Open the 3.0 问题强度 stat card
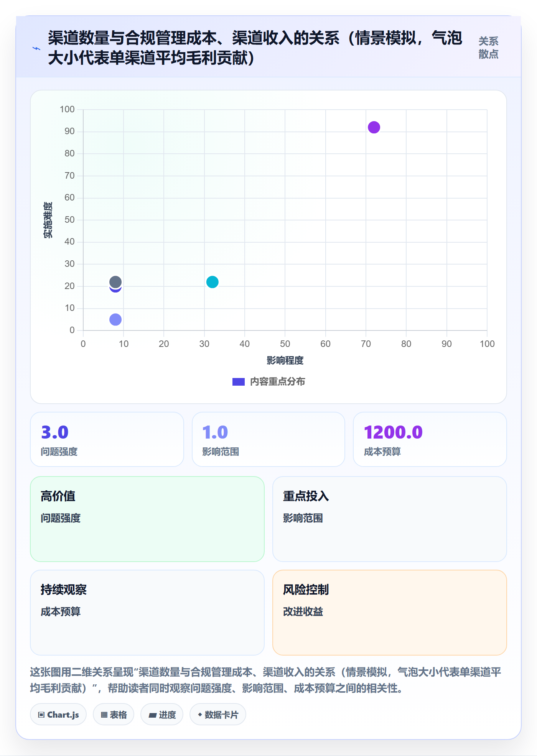Image resolution: width=537 pixels, height=756 pixels. (x=107, y=439)
